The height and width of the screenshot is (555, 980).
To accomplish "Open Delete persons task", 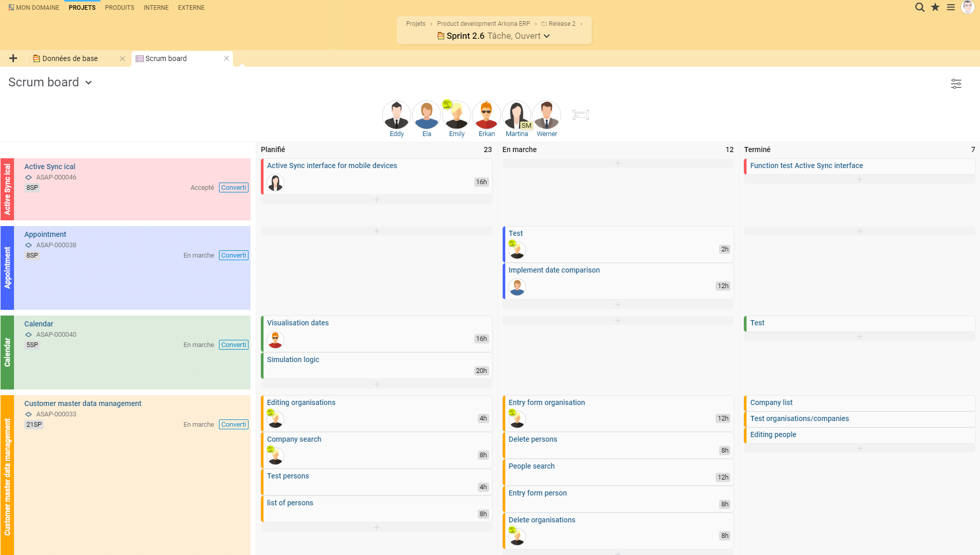I will point(618,445).
